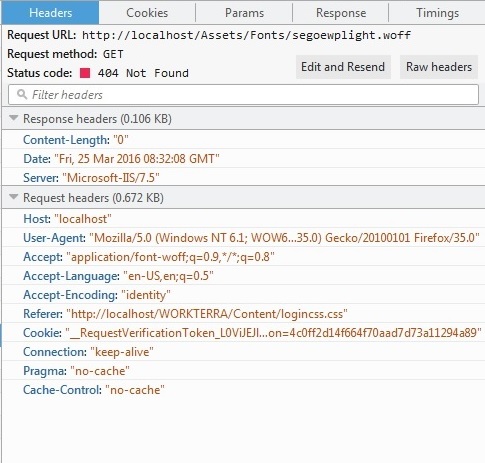Select the Cache-Control header row
The height and width of the screenshot is (463, 485).
click(243, 390)
